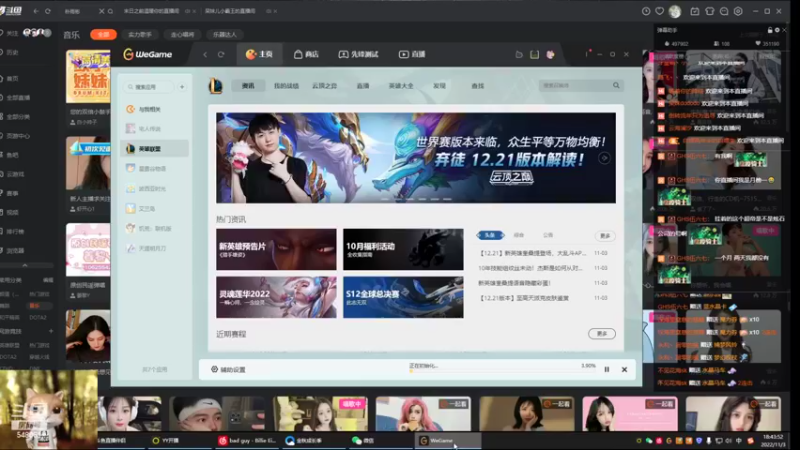
Task: Cancel the initialization with X
Action: (x=624, y=369)
